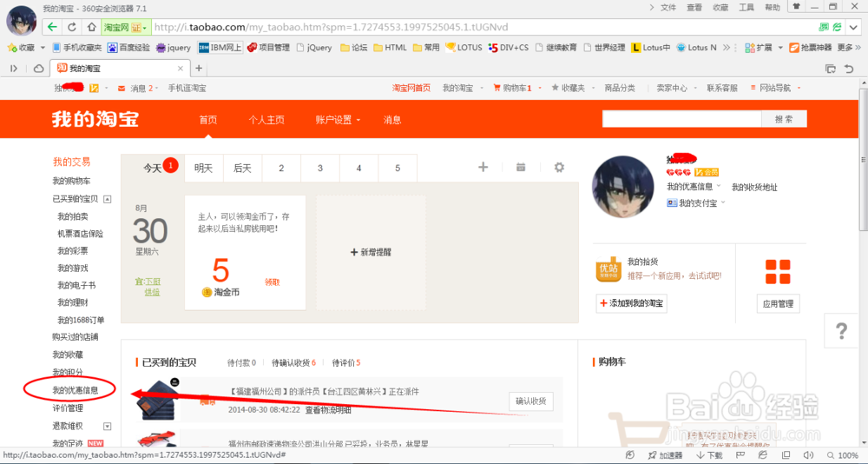Open the 抢票神器 extension
868x464 pixels.
(811, 48)
